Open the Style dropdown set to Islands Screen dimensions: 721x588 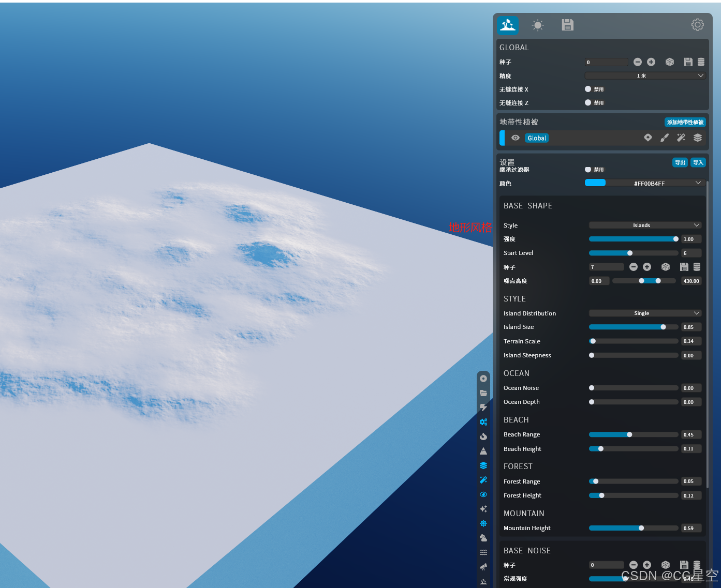pyautogui.click(x=644, y=225)
